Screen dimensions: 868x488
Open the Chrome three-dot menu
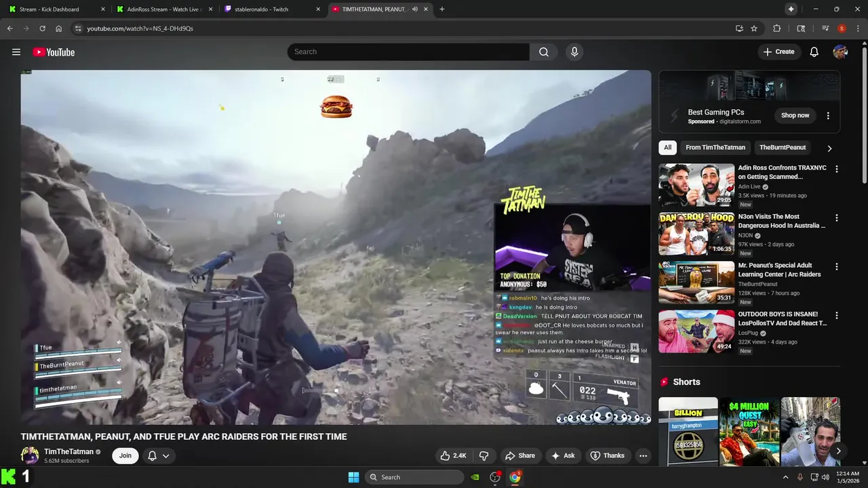pyautogui.click(x=858, y=28)
